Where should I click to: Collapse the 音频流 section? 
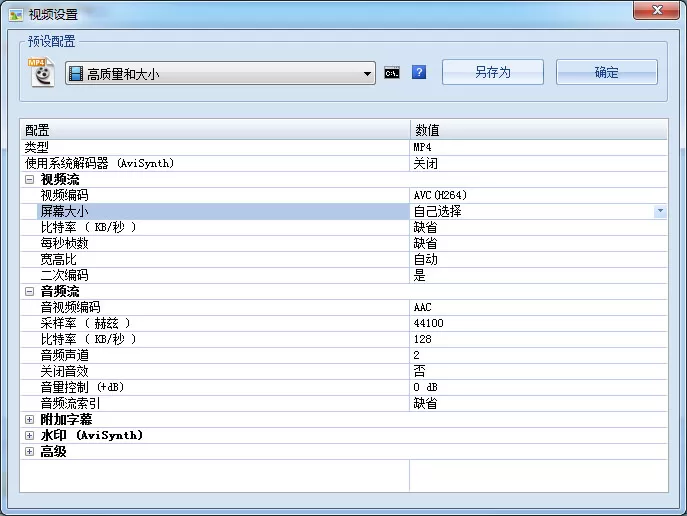(x=29, y=291)
